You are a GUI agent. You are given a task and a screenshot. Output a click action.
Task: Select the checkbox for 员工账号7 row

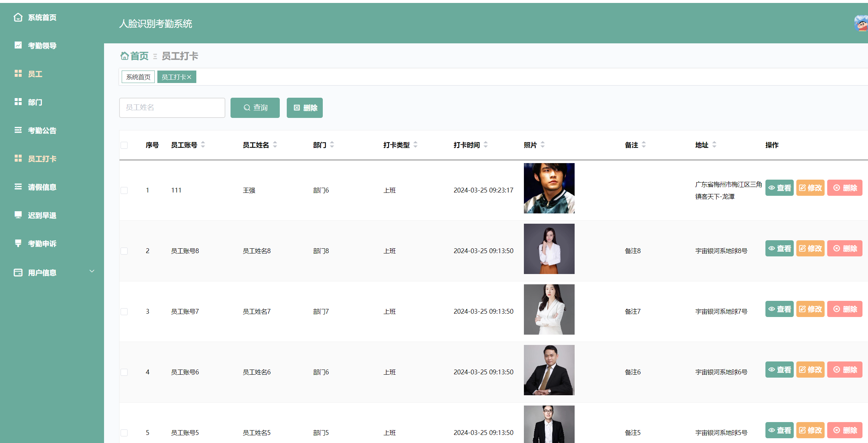[x=124, y=311]
